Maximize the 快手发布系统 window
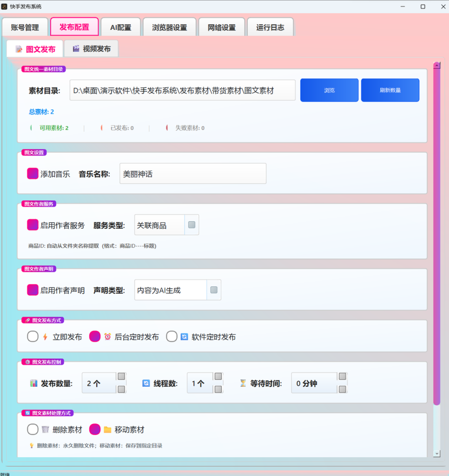 coord(423,7)
